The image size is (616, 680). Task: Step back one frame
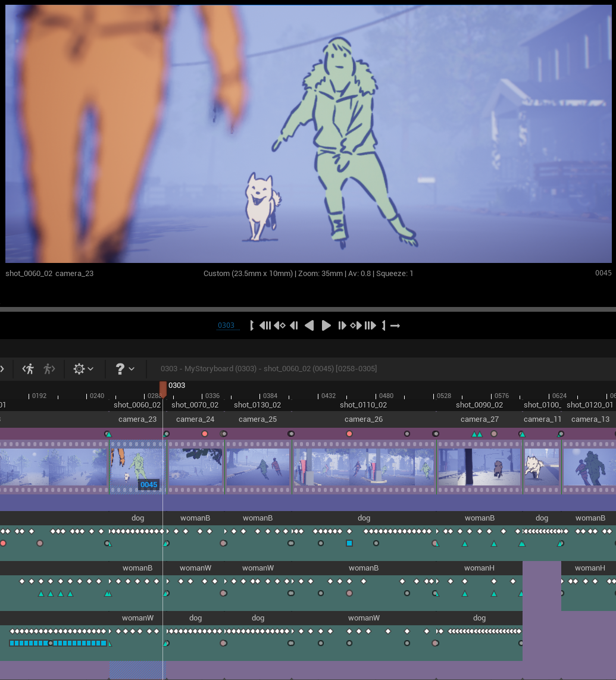point(294,325)
